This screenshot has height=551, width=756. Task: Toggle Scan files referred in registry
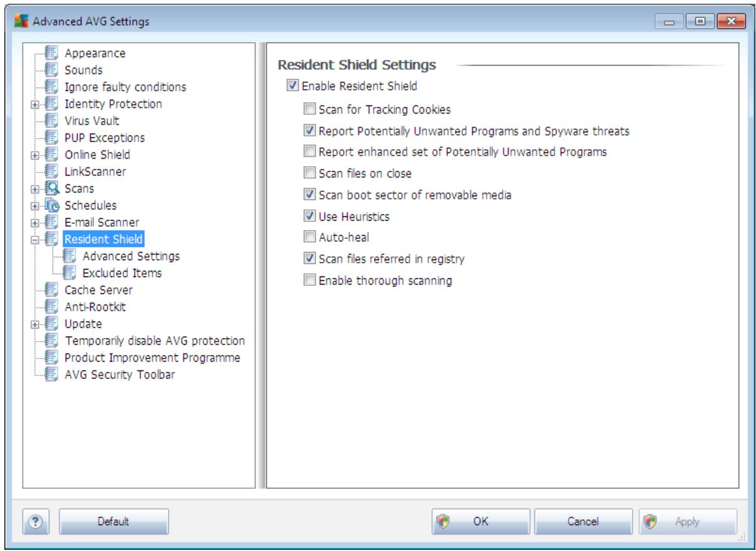309,259
